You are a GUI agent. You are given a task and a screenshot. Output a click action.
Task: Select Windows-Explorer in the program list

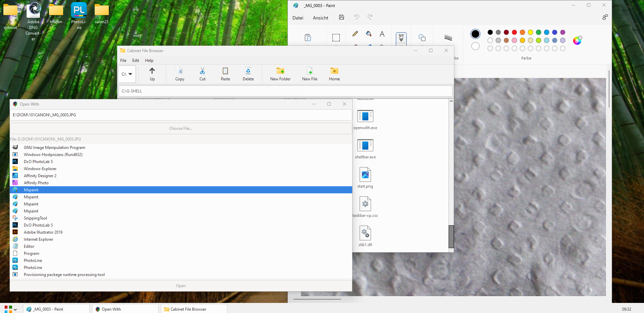[x=181, y=169]
